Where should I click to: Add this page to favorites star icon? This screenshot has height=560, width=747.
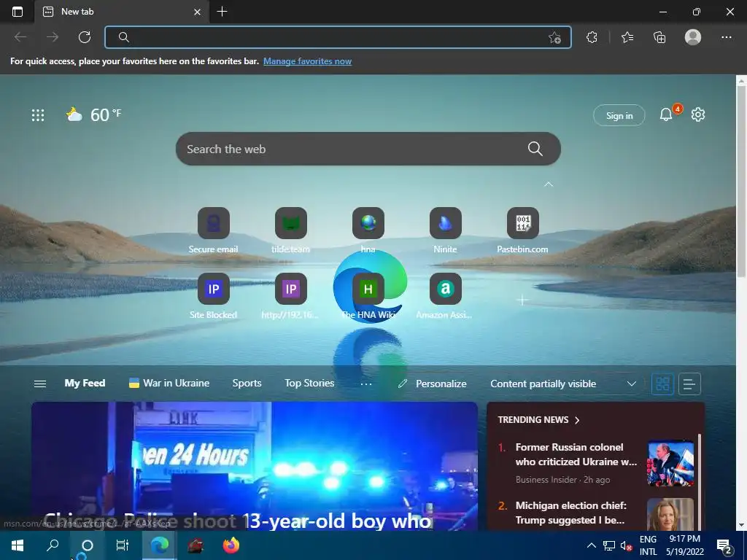pos(554,38)
